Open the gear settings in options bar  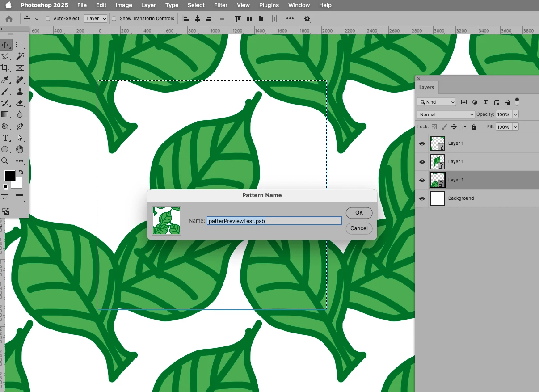[307, 19]
